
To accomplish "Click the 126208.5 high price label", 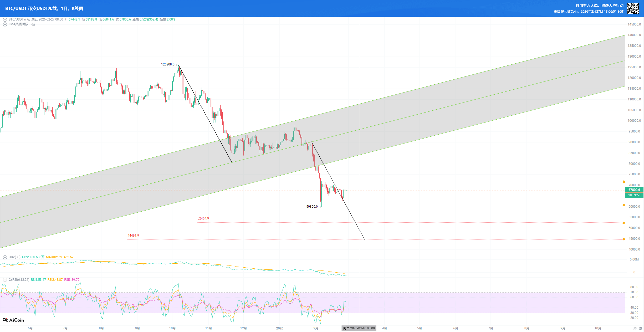I will (168, 64).
